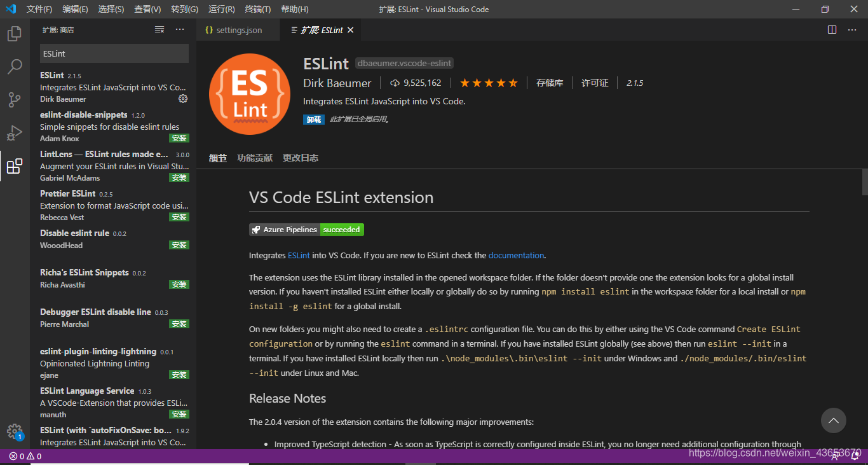This screenshot has height=465, width=868.
Task: Click the 卸载 uninstall button
Action: [314, 119]
